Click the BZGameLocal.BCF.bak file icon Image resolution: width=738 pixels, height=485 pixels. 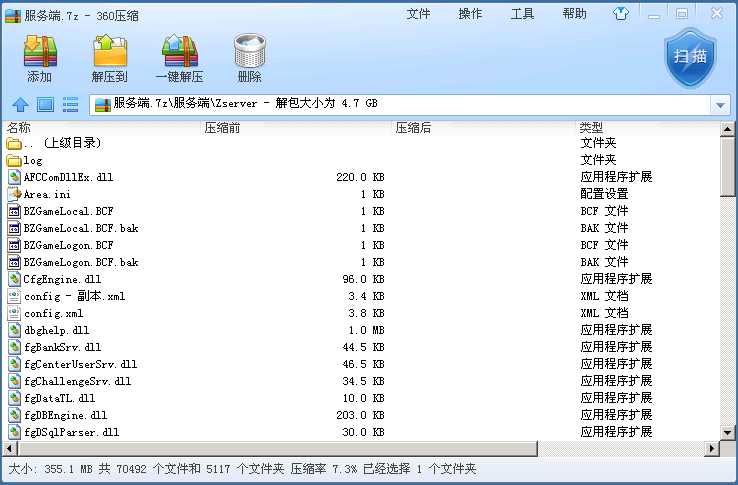click(x=15, y=228)
